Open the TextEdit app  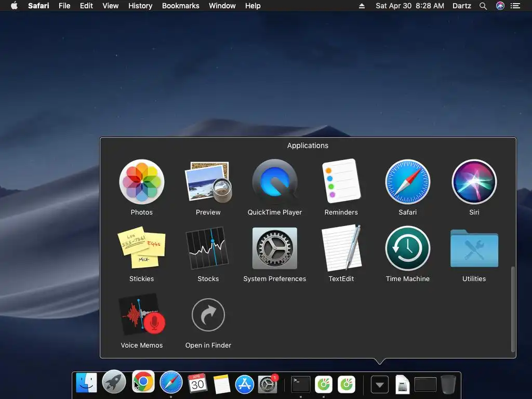point(341,248)
